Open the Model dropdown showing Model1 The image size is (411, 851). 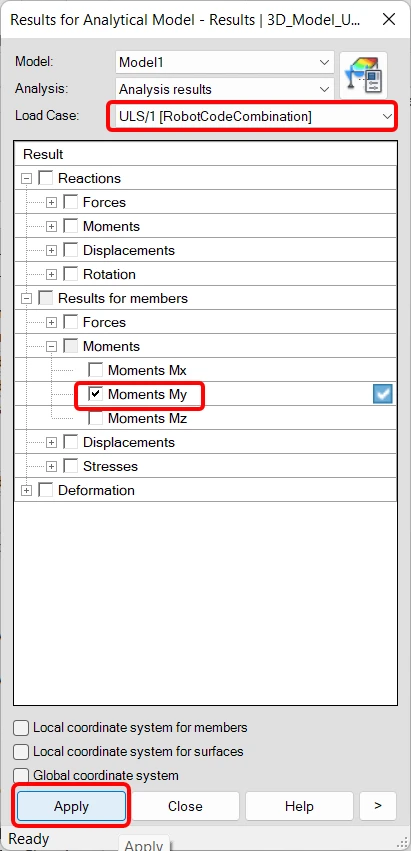(x=224, y=62)
